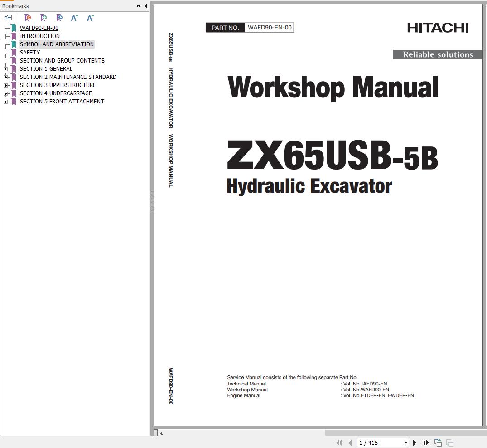Click the Reliable solutions banner
487x448 pixels.
tap(438, 55)
